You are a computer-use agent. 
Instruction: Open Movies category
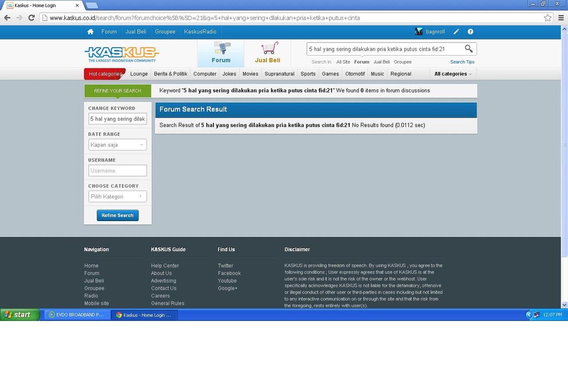250,74
